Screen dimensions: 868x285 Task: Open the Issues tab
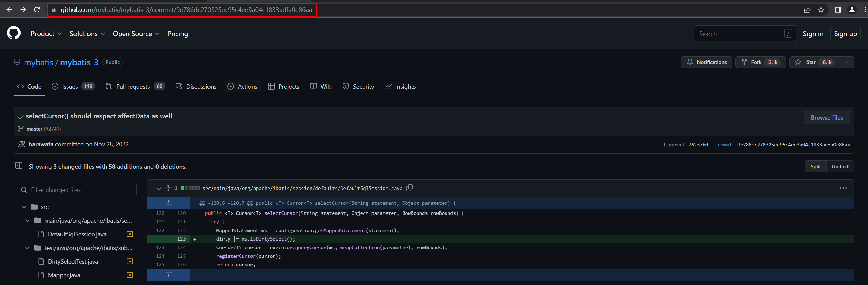point(73,87)
